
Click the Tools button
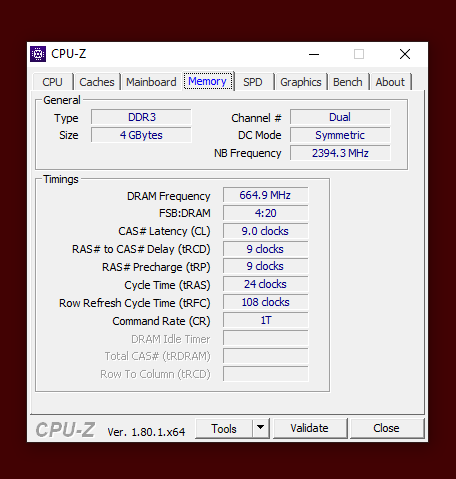tap(224, 429)
